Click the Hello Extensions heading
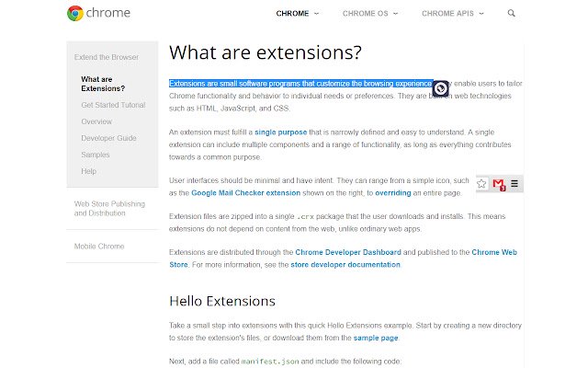This screenshot has width=588, height=368. pos(222,301)
